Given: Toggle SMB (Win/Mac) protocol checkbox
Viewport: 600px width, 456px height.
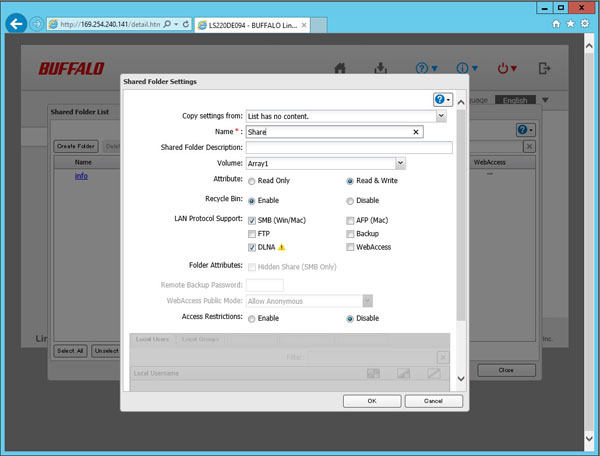Looking at the screenshot, I should pyautogui.click(x=252, y=221).
